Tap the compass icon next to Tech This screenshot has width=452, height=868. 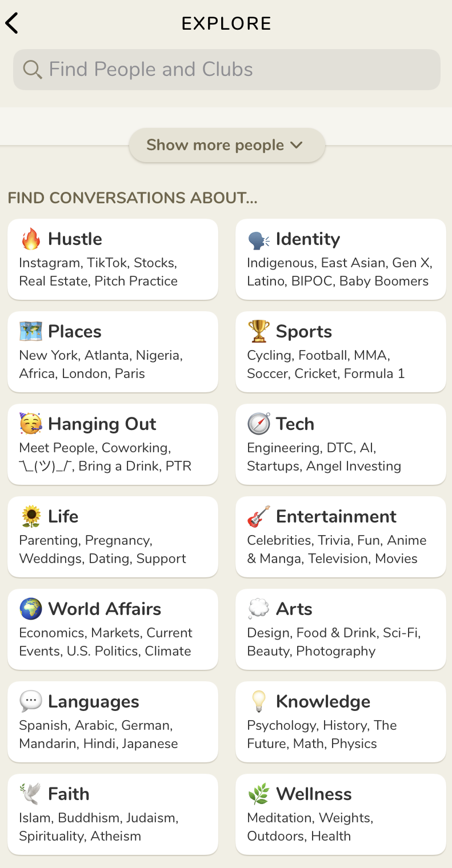[259, 424]
